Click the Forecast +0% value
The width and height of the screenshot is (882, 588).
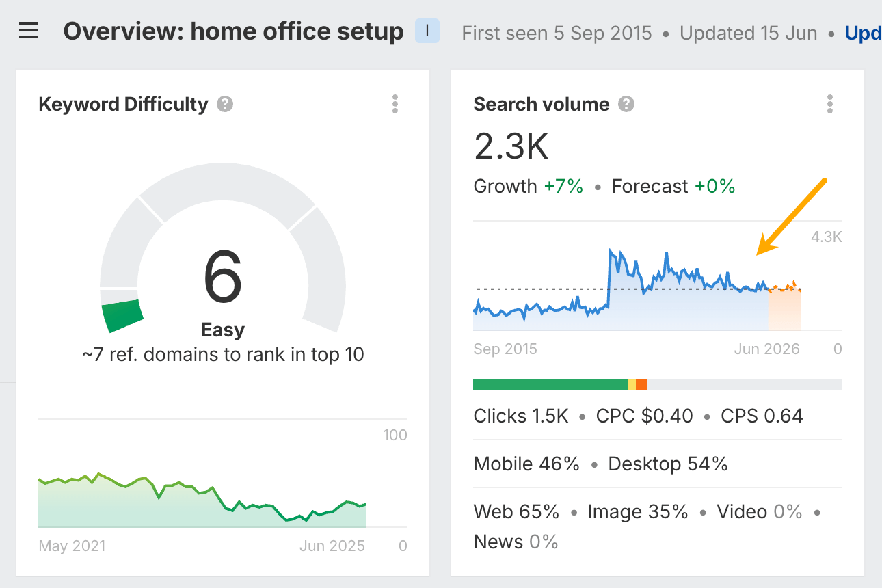click(715, 185)
